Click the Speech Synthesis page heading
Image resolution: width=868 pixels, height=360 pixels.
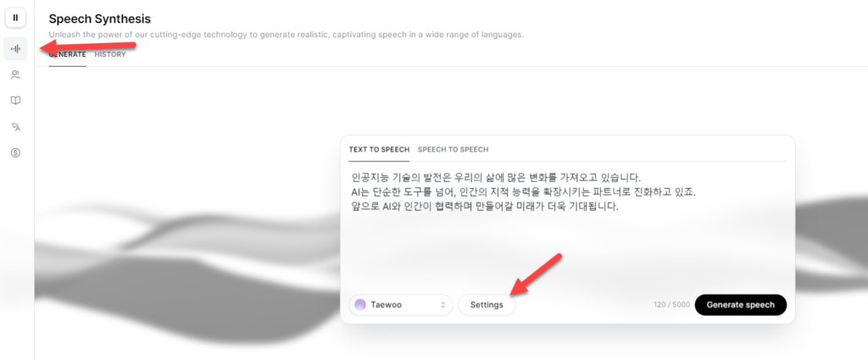point(99,19)
